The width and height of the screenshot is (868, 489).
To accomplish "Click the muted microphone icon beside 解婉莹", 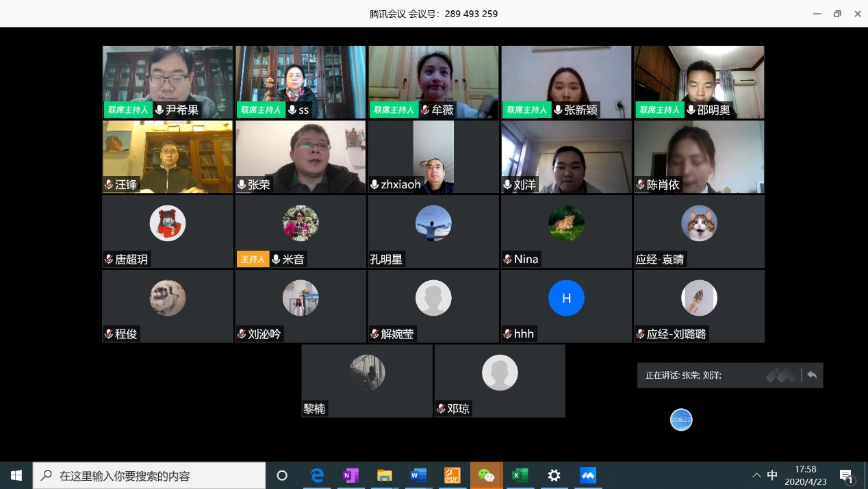I will [x=374, y=334].
